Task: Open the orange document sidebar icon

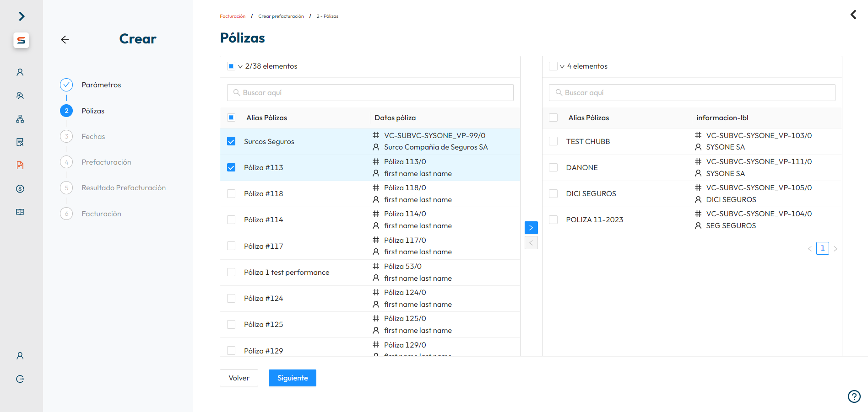Action: (20, 166)
